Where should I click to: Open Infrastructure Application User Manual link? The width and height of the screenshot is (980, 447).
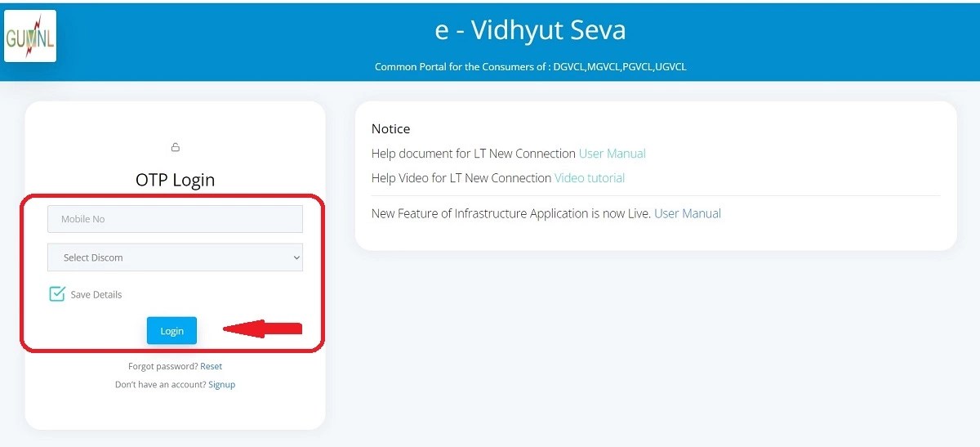pos(688,213)
